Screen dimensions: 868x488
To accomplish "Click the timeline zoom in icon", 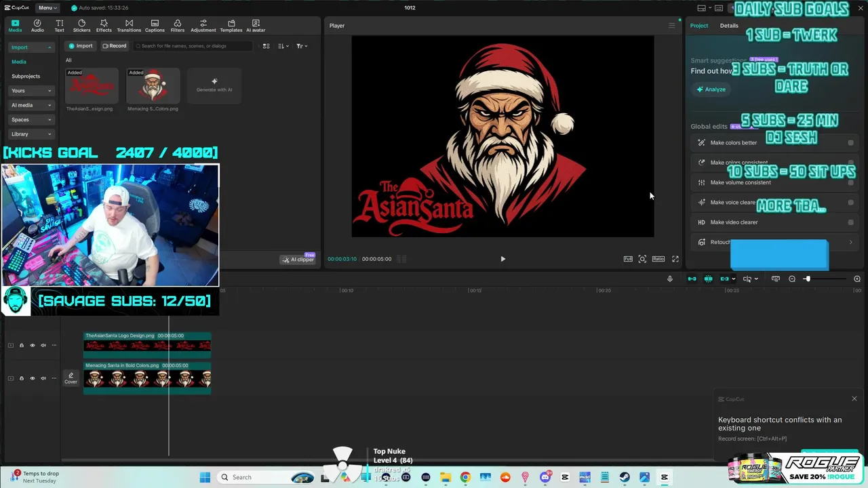I will (x=857, y=279).
